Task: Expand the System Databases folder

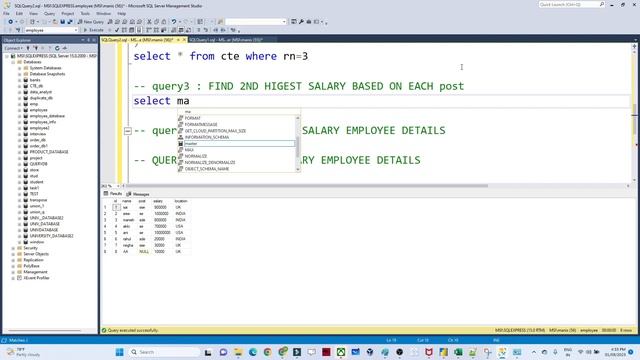Action: (x=19, y=68)
